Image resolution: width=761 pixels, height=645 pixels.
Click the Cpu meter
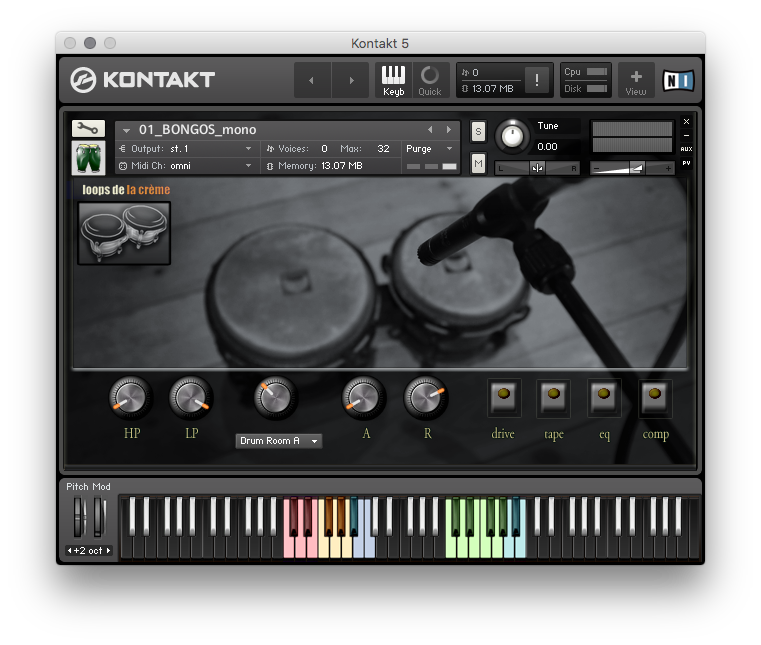[x=585, y=71]
